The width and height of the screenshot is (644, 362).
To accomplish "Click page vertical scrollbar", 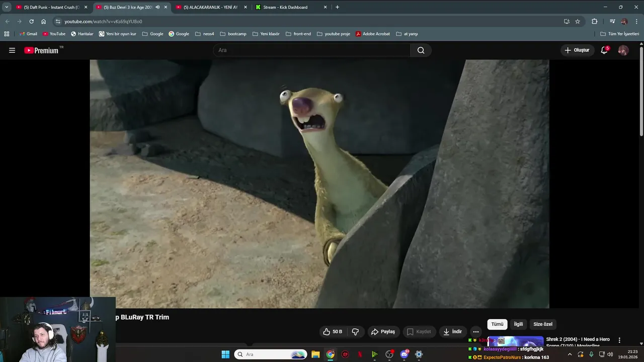I will [641, 90].
